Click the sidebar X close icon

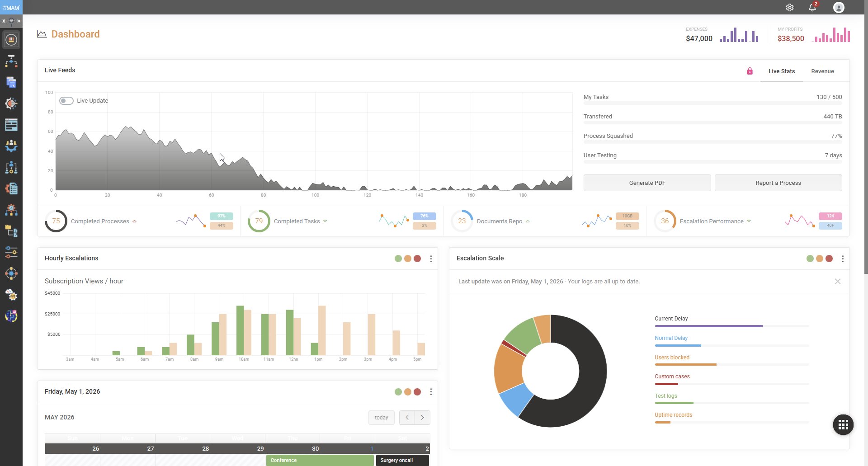[x=4, y=21]
